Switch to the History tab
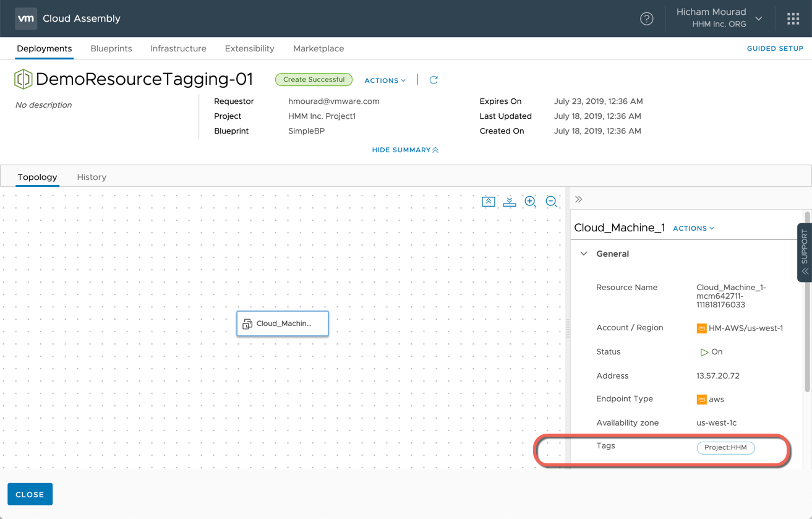Screen dimensions: 812x519 [x=92, y=177]
